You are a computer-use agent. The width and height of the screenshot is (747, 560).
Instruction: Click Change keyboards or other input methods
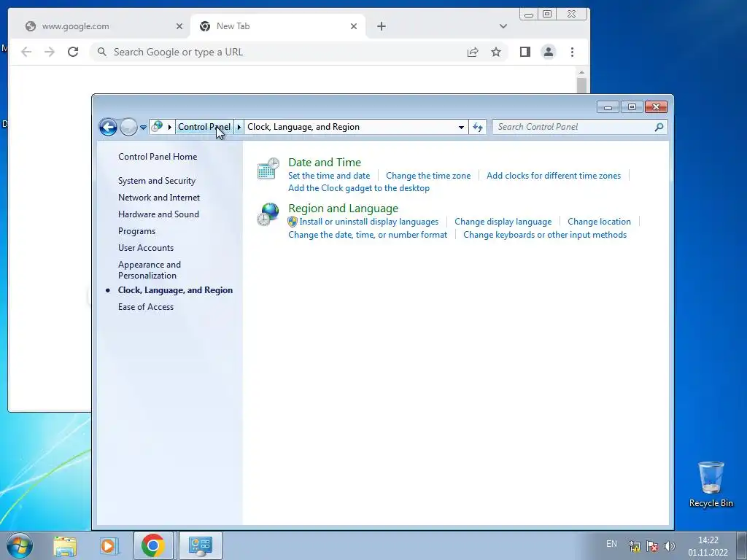(x=545, y=235)
